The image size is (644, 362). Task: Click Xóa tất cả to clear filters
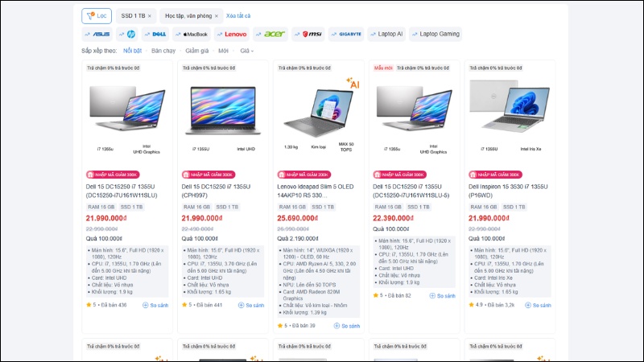(x=238, y=16)
